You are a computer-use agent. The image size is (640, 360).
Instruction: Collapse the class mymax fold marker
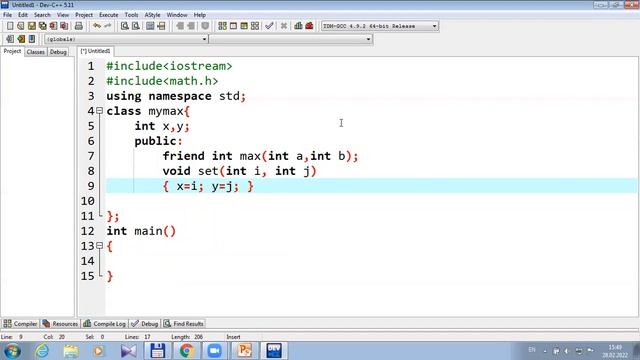[x=99, y=111]
